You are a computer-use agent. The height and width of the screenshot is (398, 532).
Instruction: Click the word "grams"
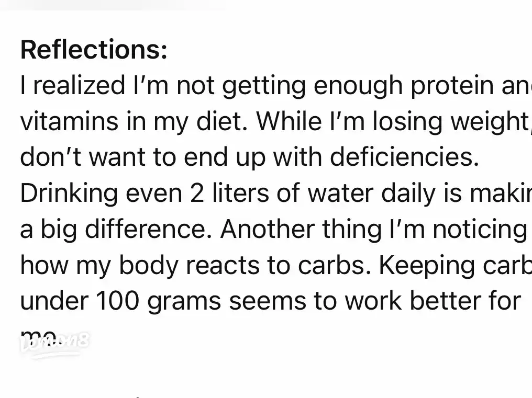click(x=184, y=302)
